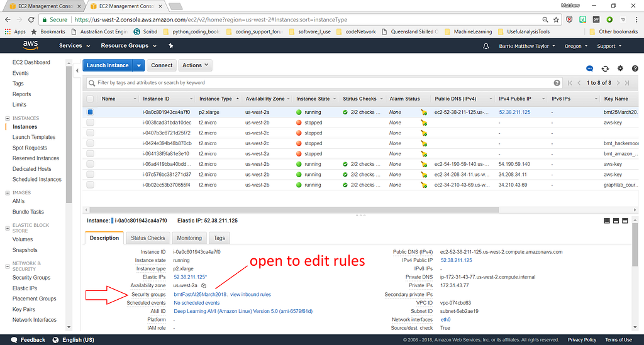Bookmark this page with star icon
This screenshot has height=345, width=644.
[556, 19]
